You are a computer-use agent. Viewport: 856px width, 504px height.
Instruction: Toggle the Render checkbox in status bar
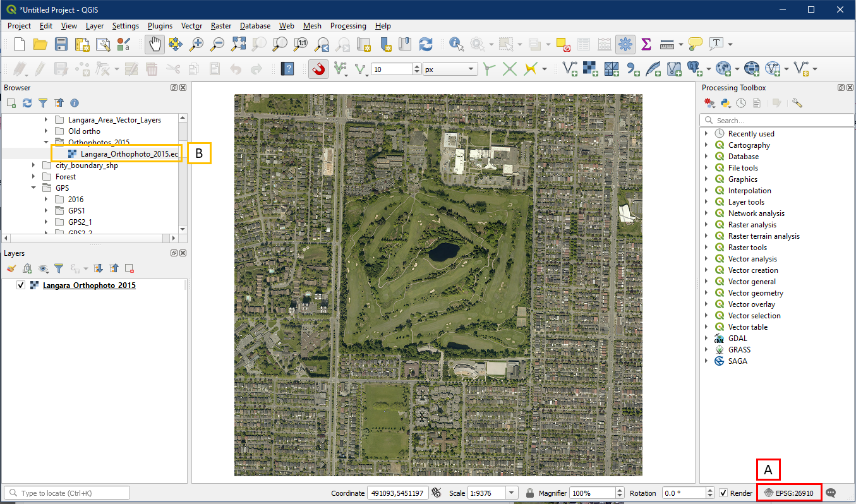pyautogui.click(x=723, y=493)
